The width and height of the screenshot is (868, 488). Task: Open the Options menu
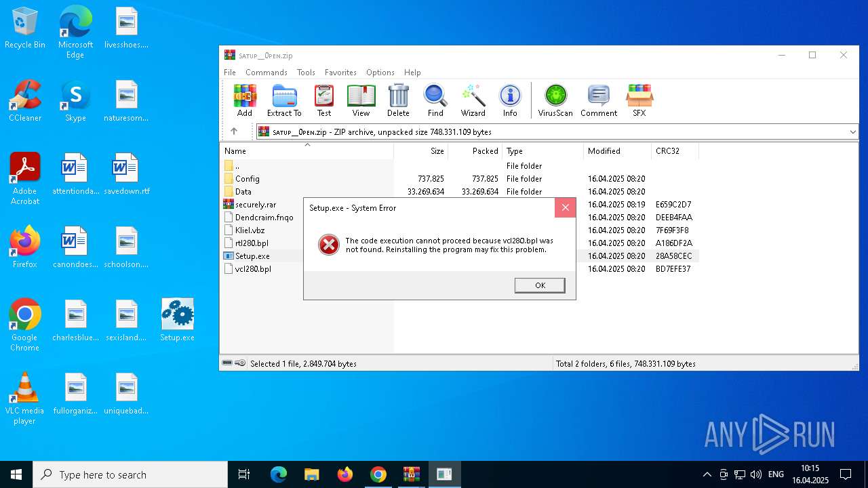click(380, 73)
